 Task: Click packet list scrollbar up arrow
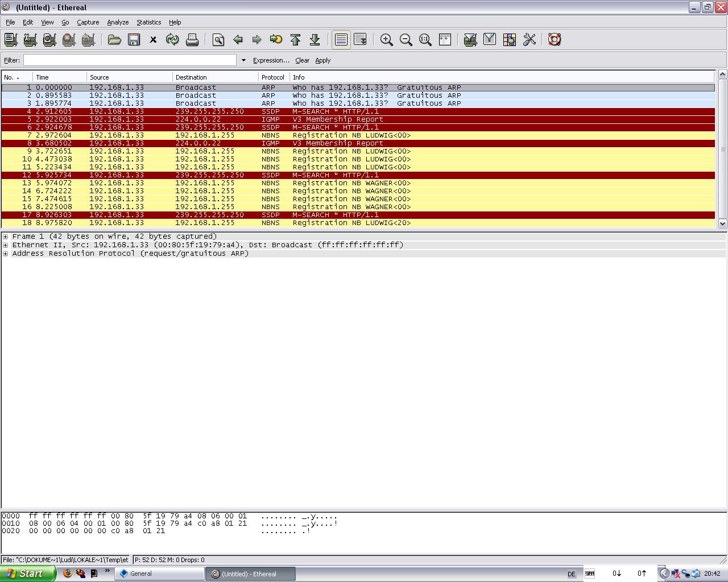pos(722,74)
